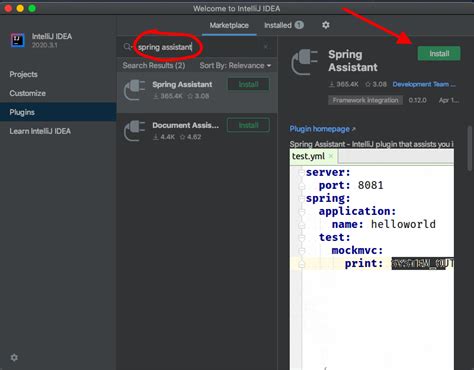
Task: Click the 3.08 rating in details
Action: tap(376, 84)
